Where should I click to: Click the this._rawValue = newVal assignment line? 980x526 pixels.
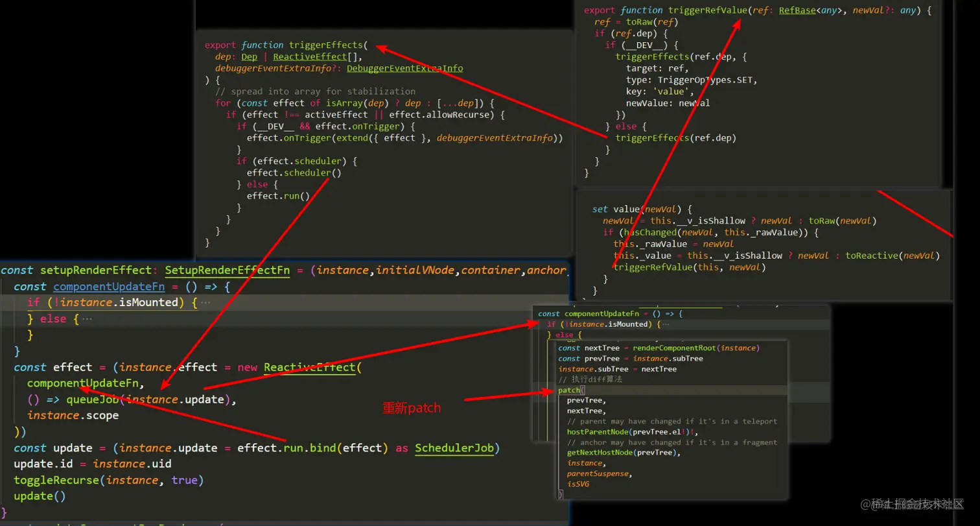click(x=673, y=244)
